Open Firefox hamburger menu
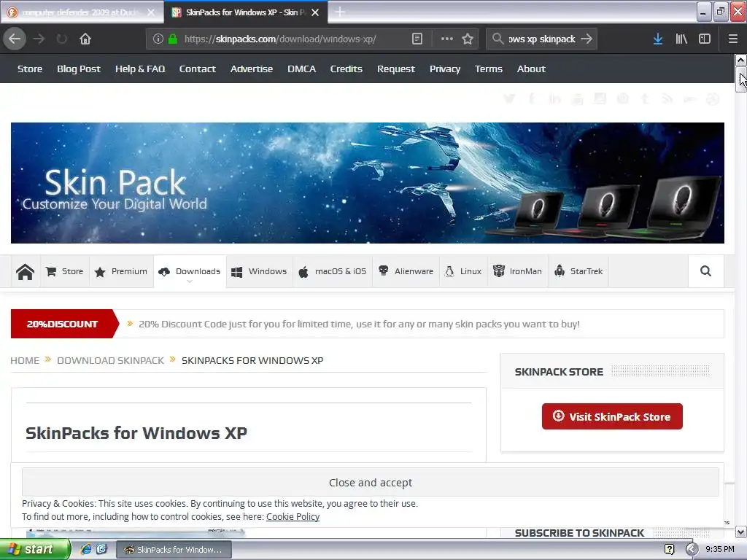747x560 pixels. [732, 39]
